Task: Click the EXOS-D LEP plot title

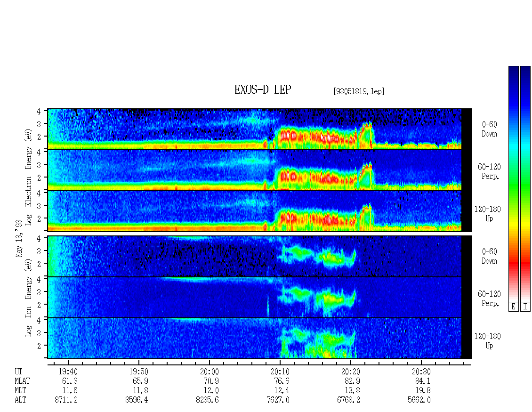Action: tap(263, 89)
